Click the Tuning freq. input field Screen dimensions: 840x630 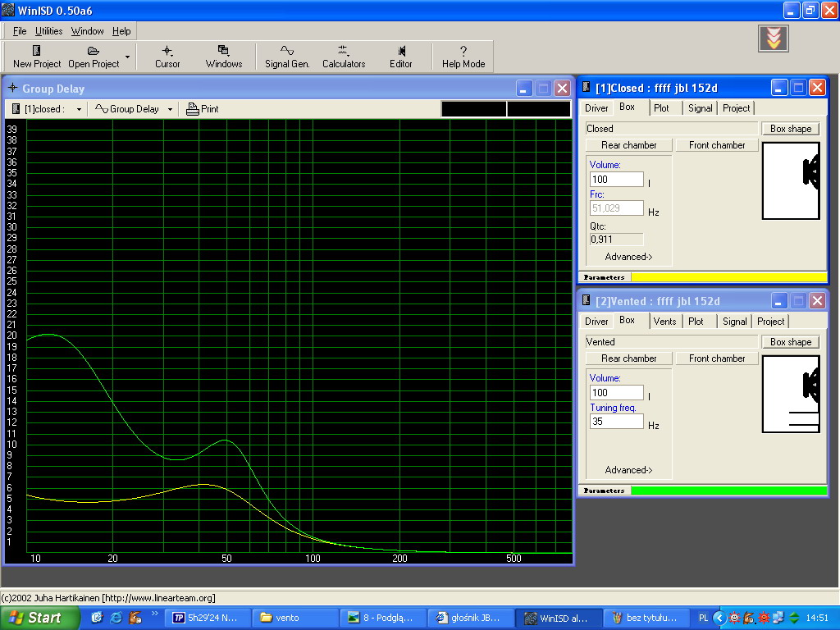coord(616,422)
